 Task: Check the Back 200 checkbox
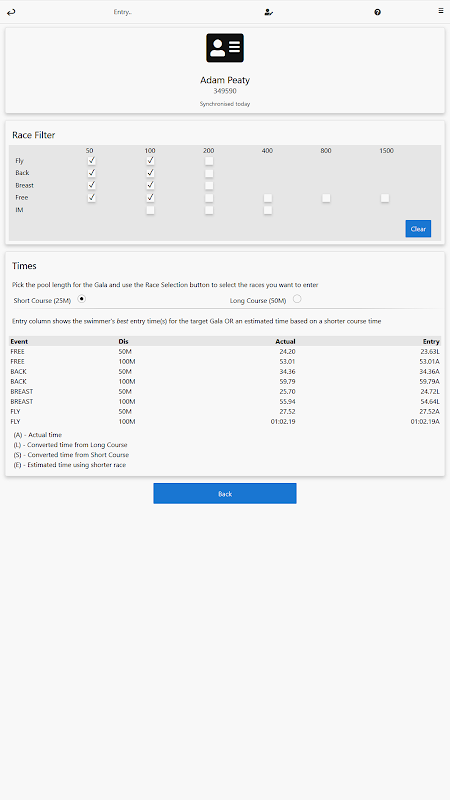point(209,173)
